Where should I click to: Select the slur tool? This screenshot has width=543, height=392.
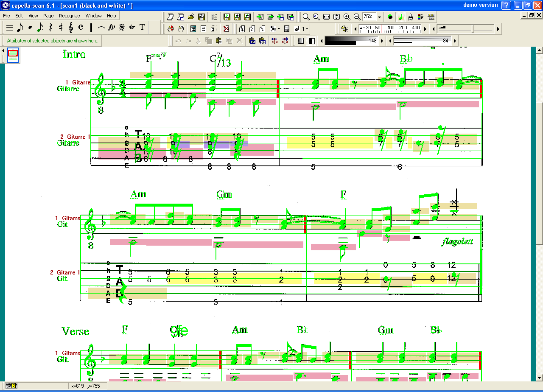point(101,28)
